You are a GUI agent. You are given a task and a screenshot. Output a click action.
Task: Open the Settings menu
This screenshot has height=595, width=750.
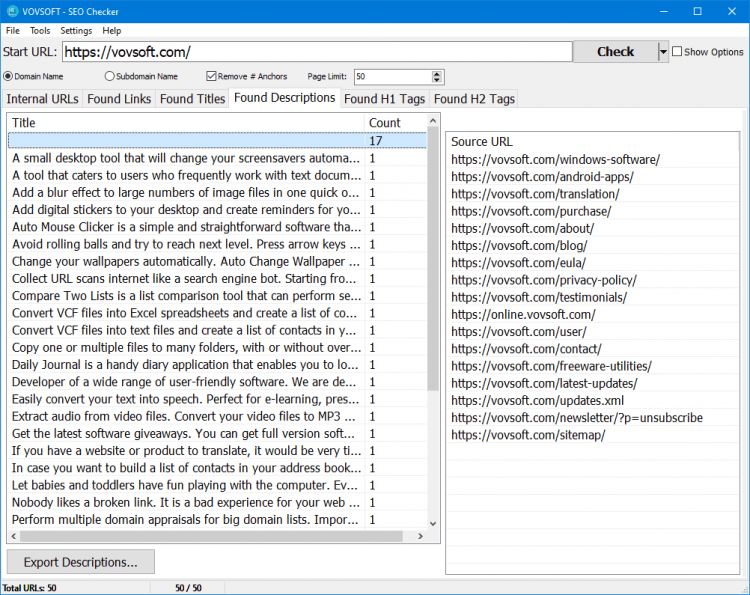pos(76,31)
